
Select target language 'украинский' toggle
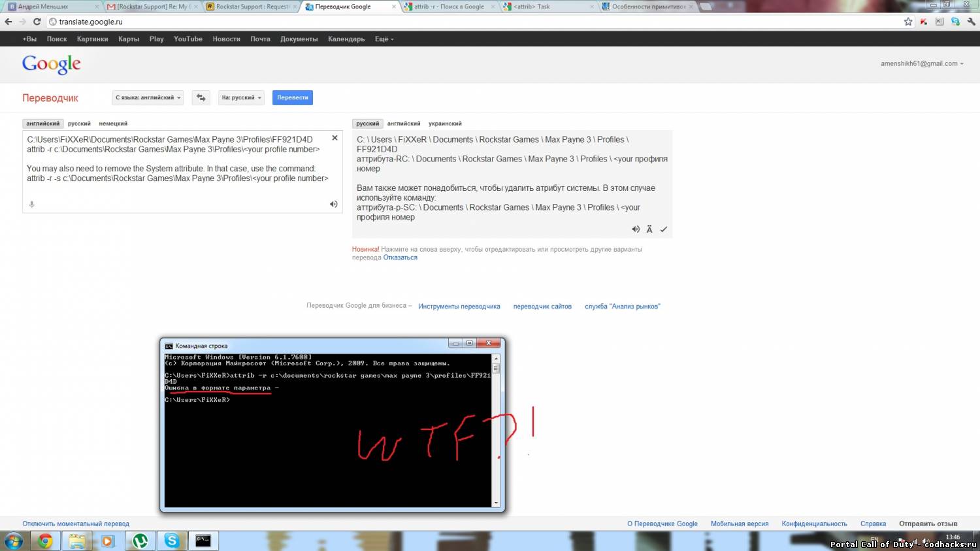(445, 124)
